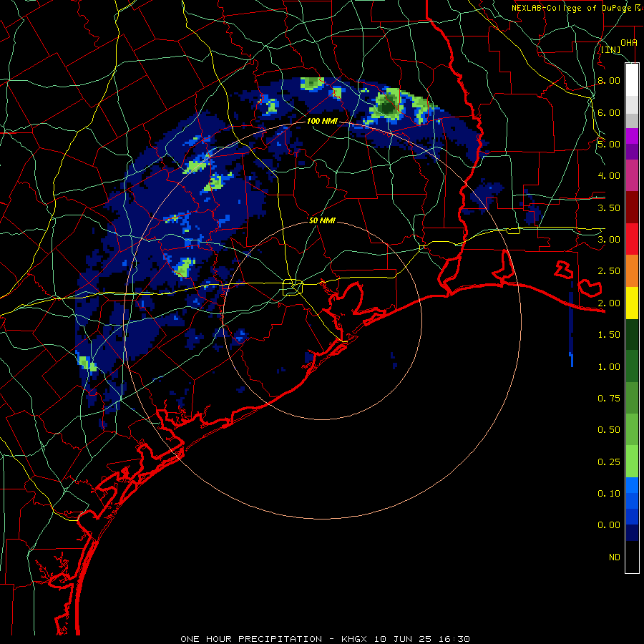This screenshot has width=644, height=644.
Task: Click the 5.00 legend value
Action: (x=609, y=144)
